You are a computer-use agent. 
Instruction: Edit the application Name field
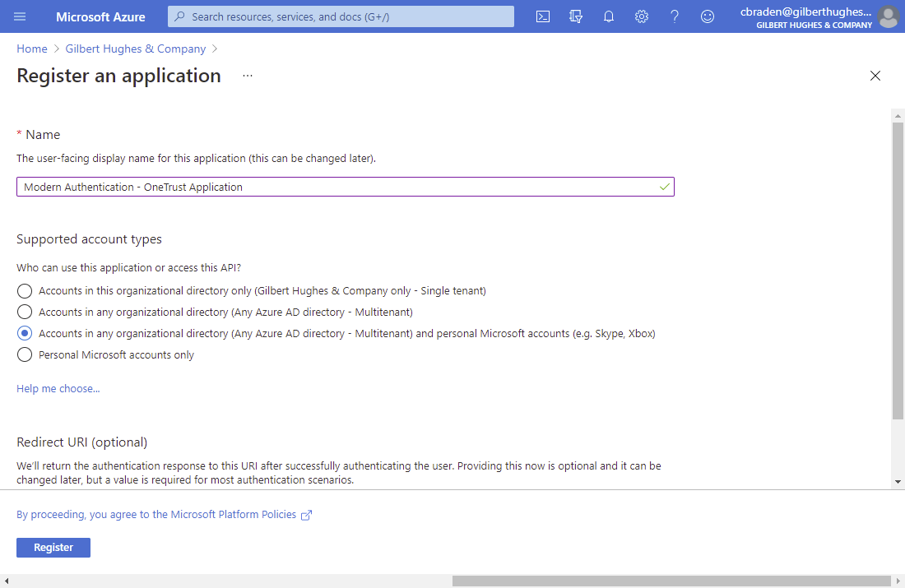pos(346,187)
